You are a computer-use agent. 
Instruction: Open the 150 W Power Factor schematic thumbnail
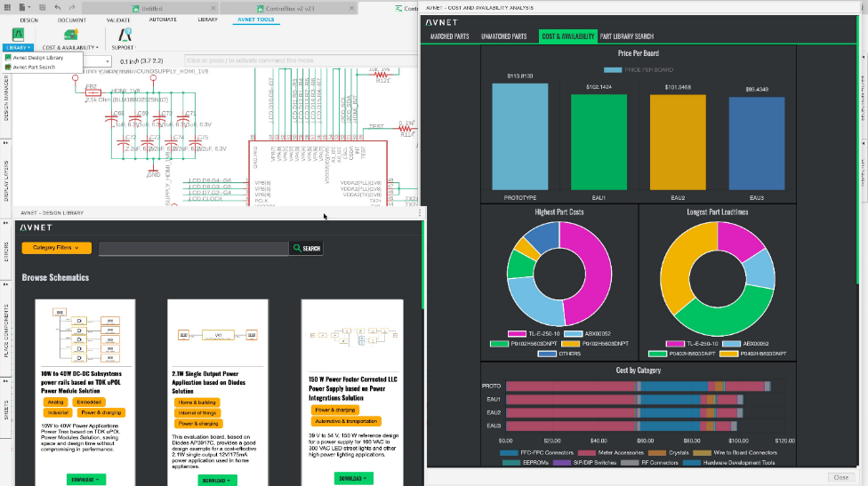(x=352, y=335)
